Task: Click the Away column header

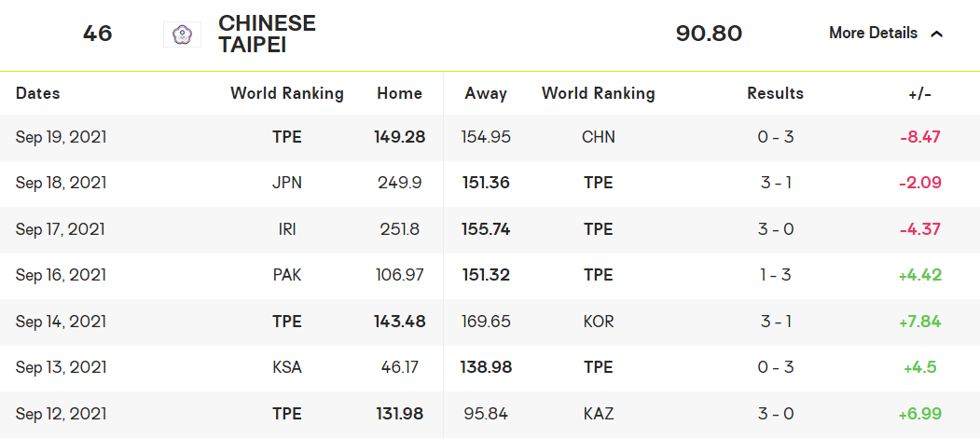Action: click(x=486, y=93)
